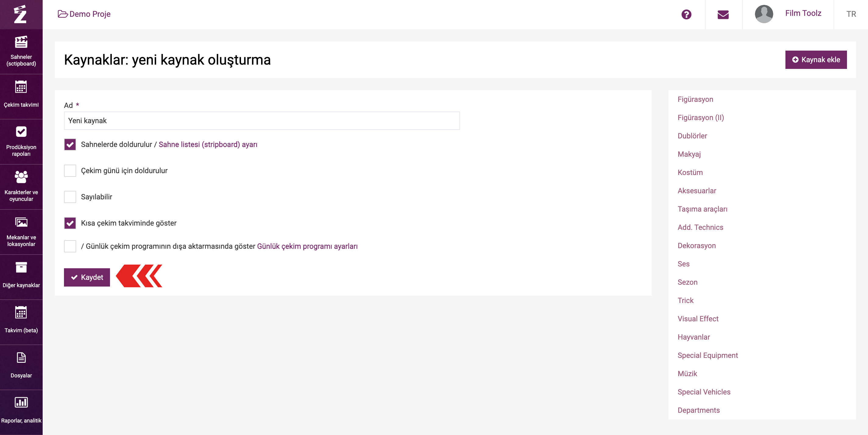The height and width of the screenshot is (435, 868).
Task: Select Visual Effect in the resource list
Action: [698, 319]
